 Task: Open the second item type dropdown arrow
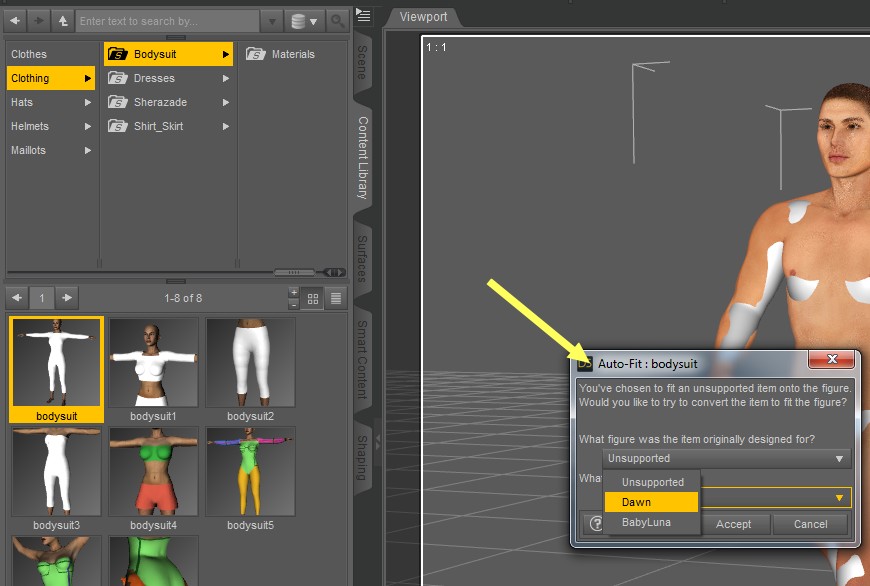pyautogui.click(x=839, y=498)
